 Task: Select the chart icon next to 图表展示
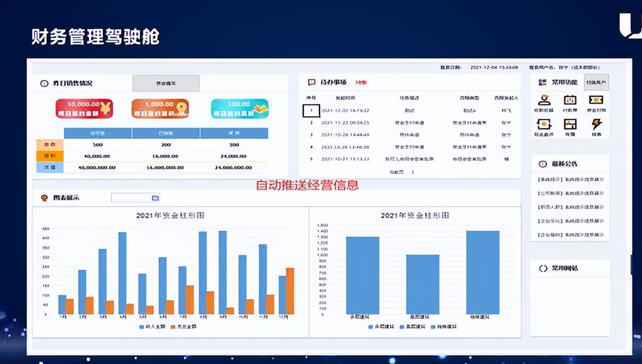pyautogui.click(x=44, y=198)
